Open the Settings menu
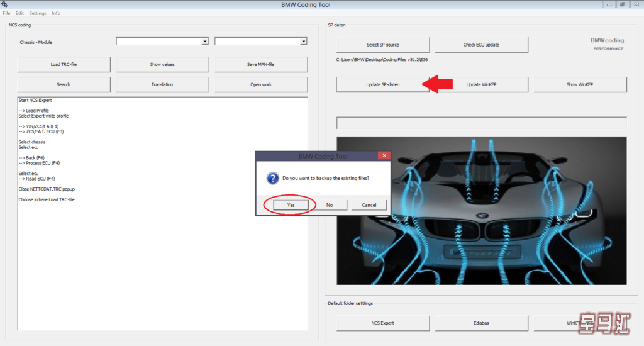This screenshot has height=346, width=644. (x=38, y=13)
